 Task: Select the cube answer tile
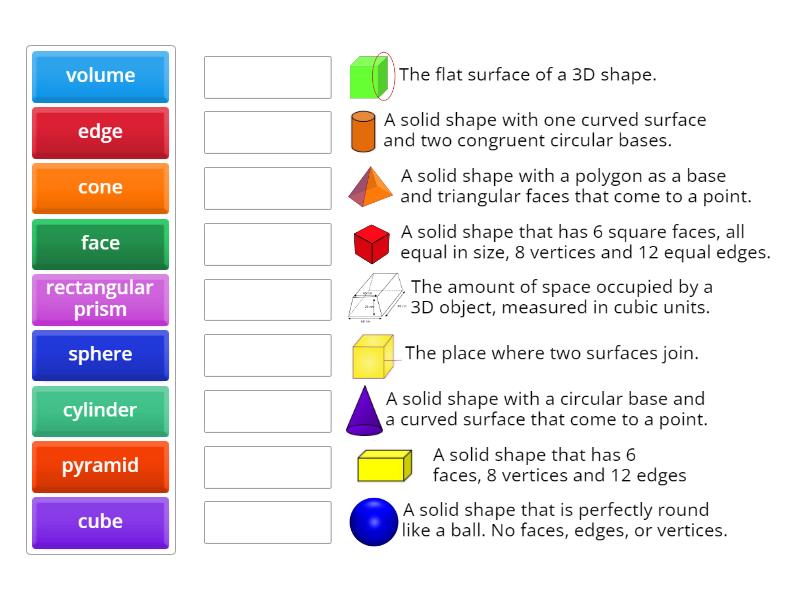pos(100,522)
